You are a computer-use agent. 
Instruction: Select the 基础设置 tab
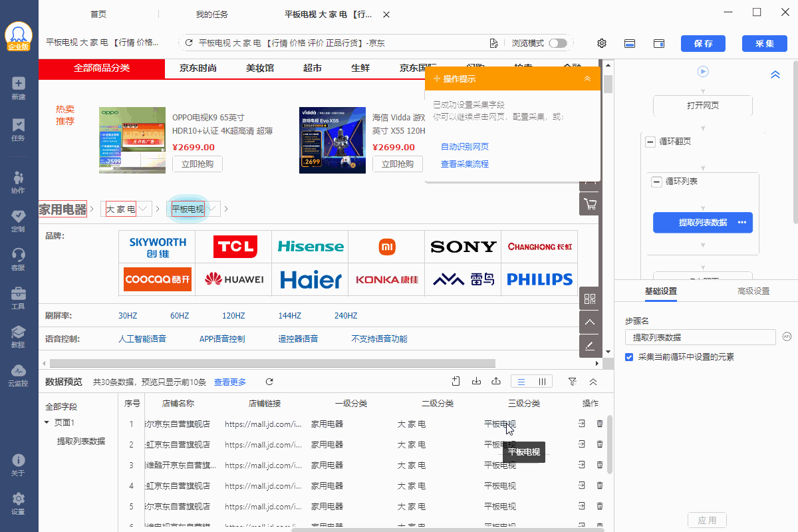click(661, 291)
